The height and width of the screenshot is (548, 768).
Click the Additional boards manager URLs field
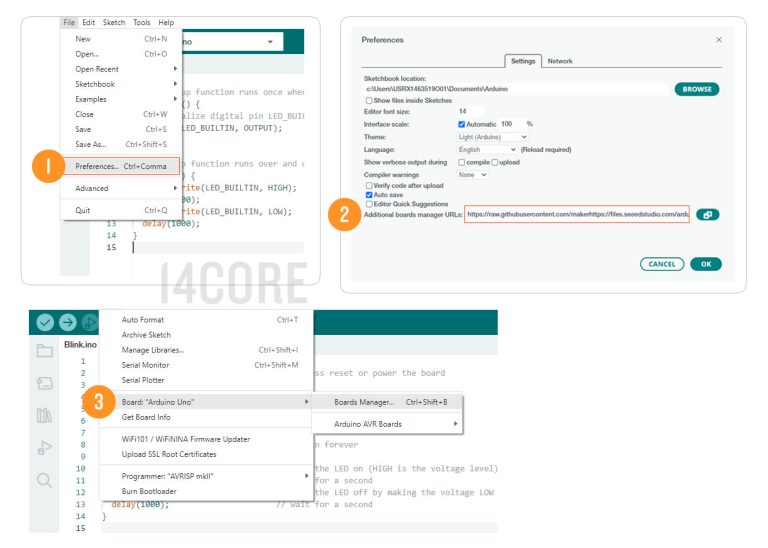coord(577,215)
